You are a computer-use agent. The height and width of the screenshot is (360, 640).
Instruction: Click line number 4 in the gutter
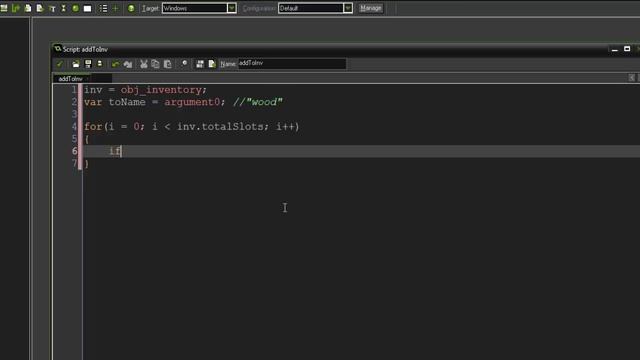pyautogui.click(x=74, y=127)
